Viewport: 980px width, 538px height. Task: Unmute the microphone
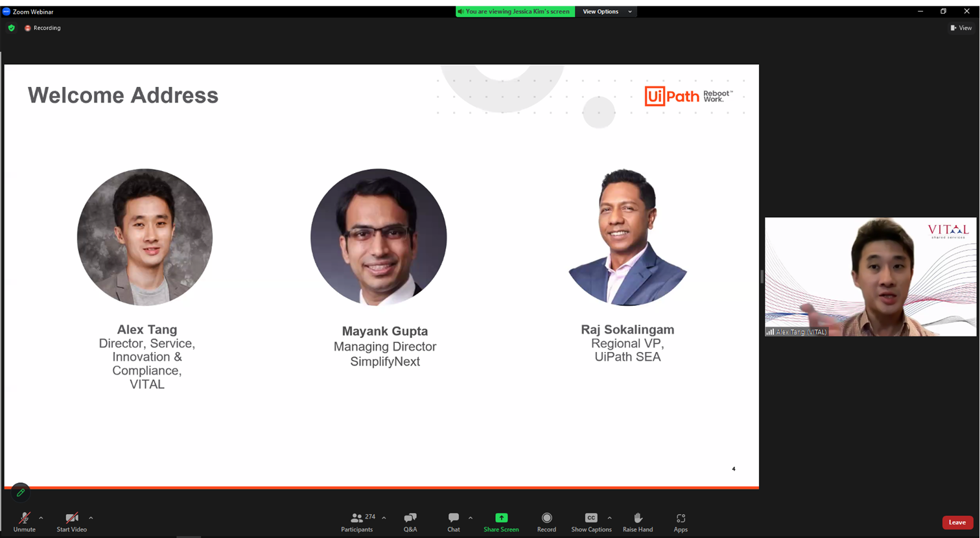(24, 522)
